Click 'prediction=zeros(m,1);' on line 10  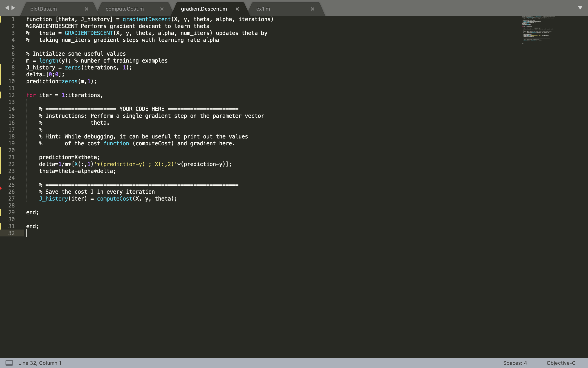point(62,81)
